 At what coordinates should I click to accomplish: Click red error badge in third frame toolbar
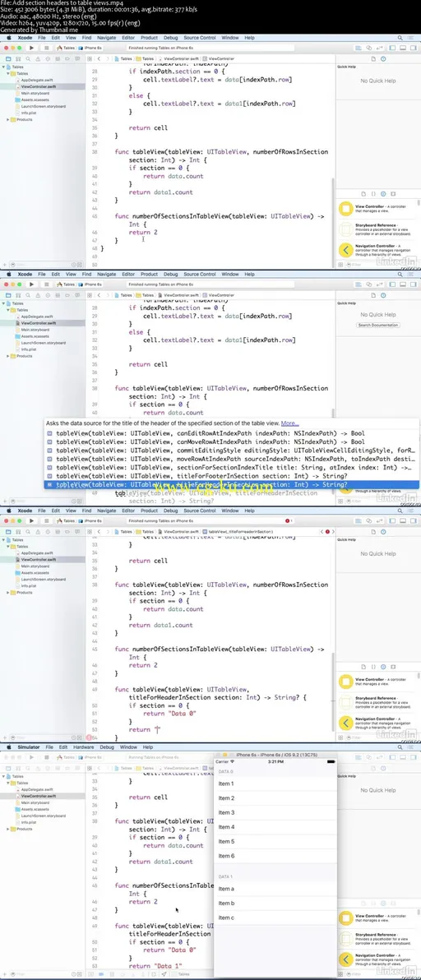coord(289,520)
